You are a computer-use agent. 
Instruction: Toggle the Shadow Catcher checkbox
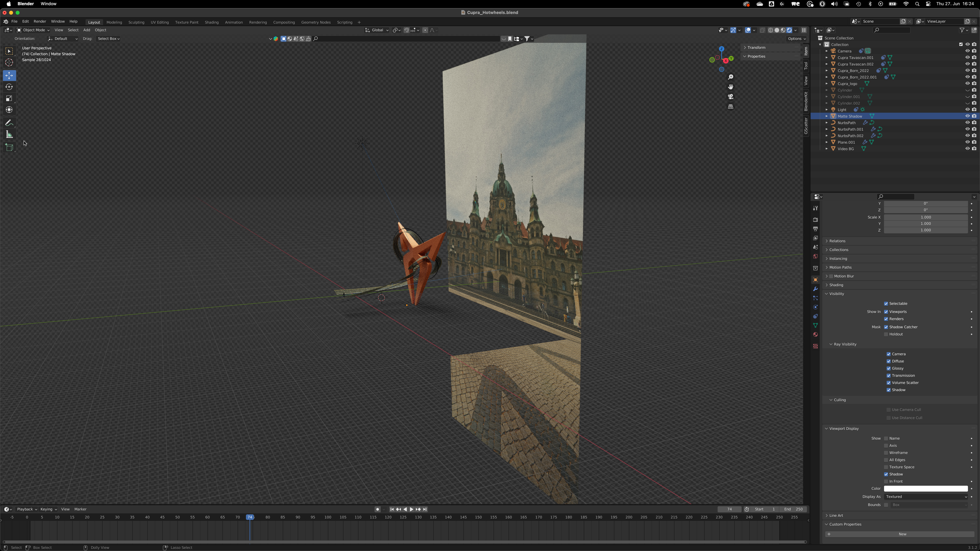coord(886,327)
